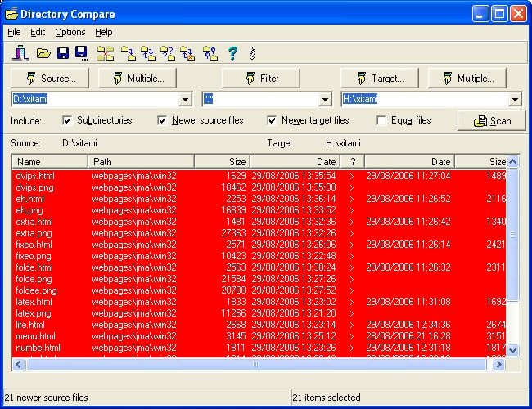Image resolution: width=532 pixels, height=409 pixels.
Task: Sort by the Path column header
Action: [141, 162]
